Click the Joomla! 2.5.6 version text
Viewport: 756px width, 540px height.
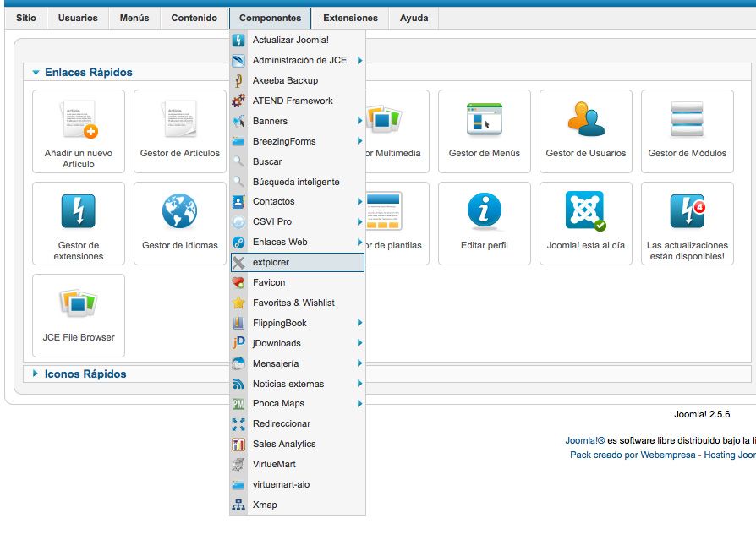coord(702,414)
